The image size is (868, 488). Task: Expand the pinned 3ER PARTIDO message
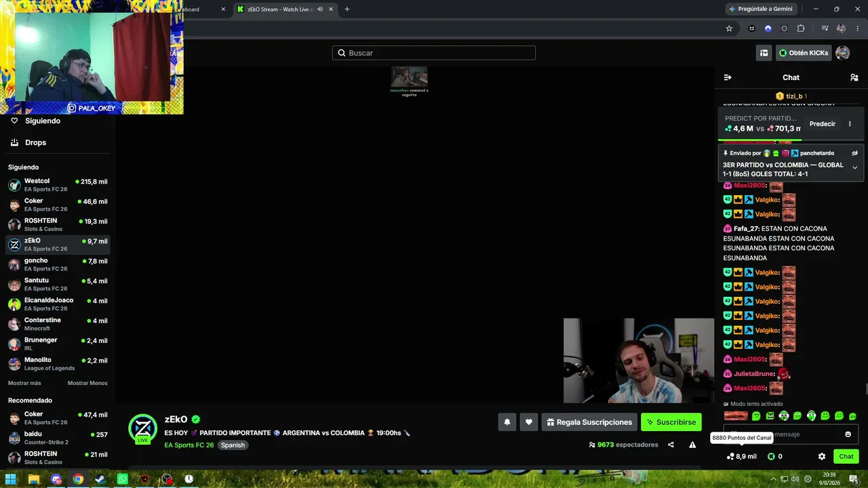(x=855, y=167)
